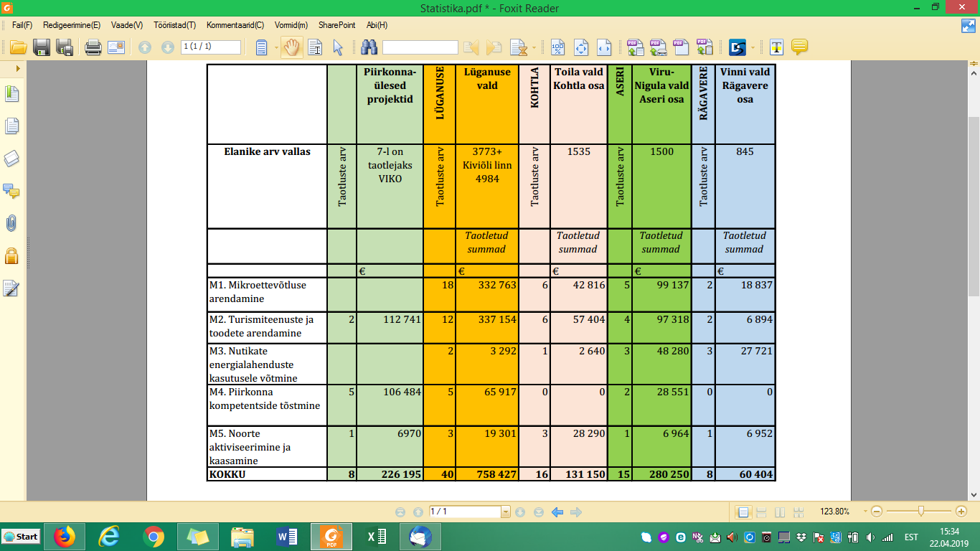This screenshot has width=980, height=551.
Task: Expand the DocuSign dropdown arrow
Action: point(753,47)
